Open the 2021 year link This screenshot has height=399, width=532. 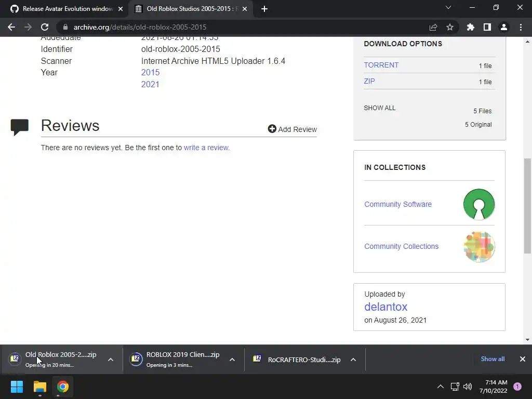pyautogui.click(x=150, y=84)
